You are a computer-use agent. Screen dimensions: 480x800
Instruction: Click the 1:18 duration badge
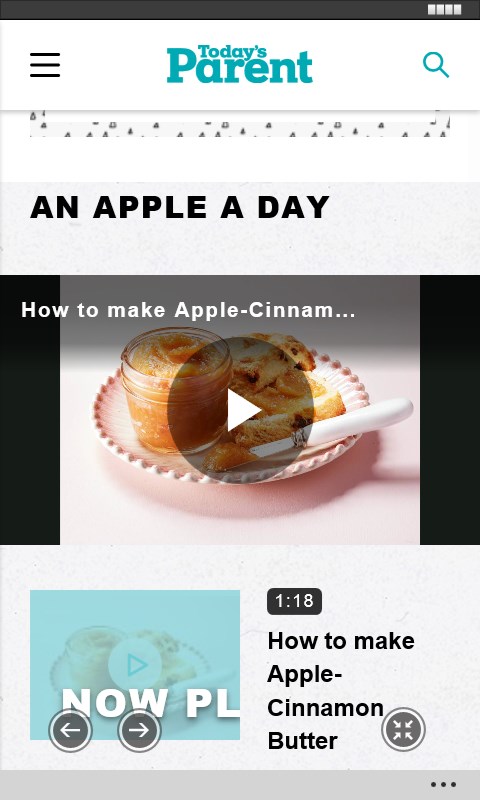coord(294,601)
